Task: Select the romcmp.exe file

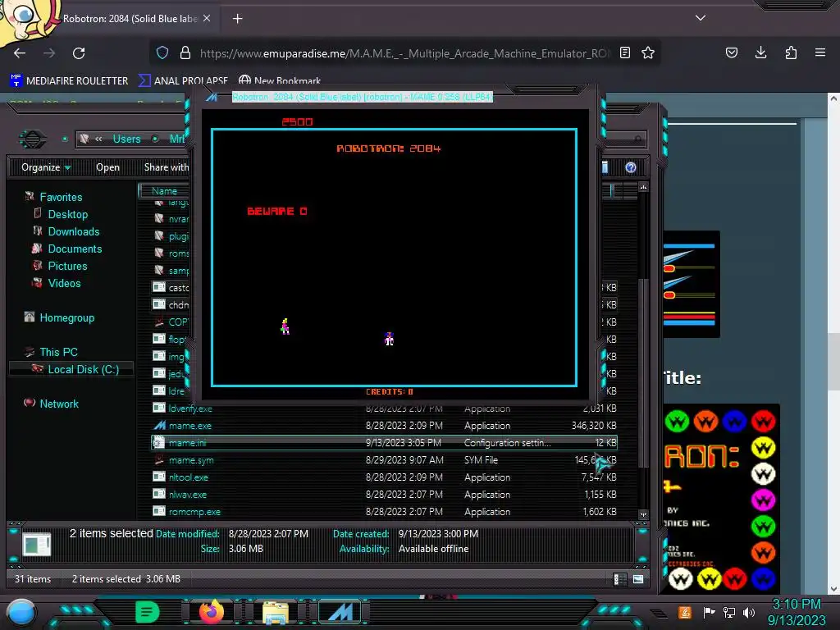Action: tap(194, 512)
